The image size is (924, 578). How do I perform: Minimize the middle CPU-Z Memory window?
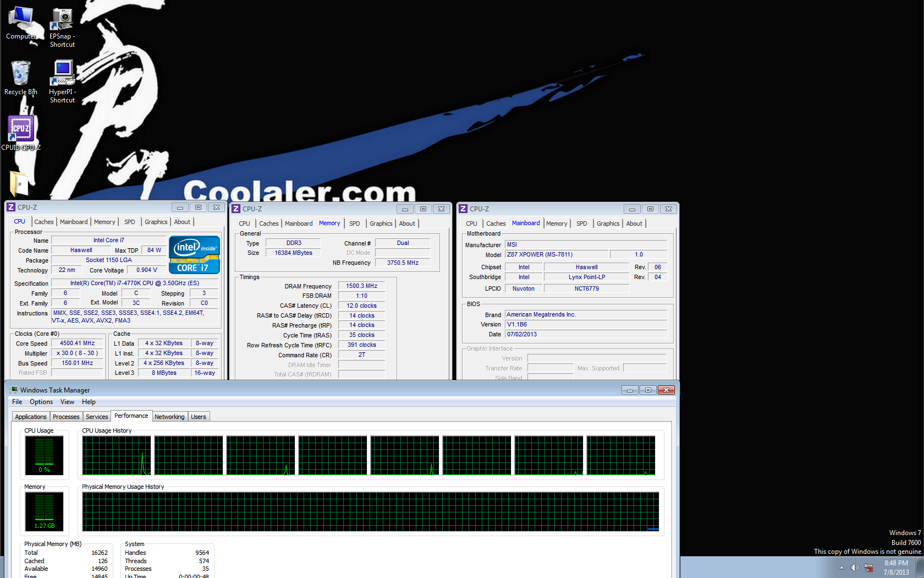405,209
